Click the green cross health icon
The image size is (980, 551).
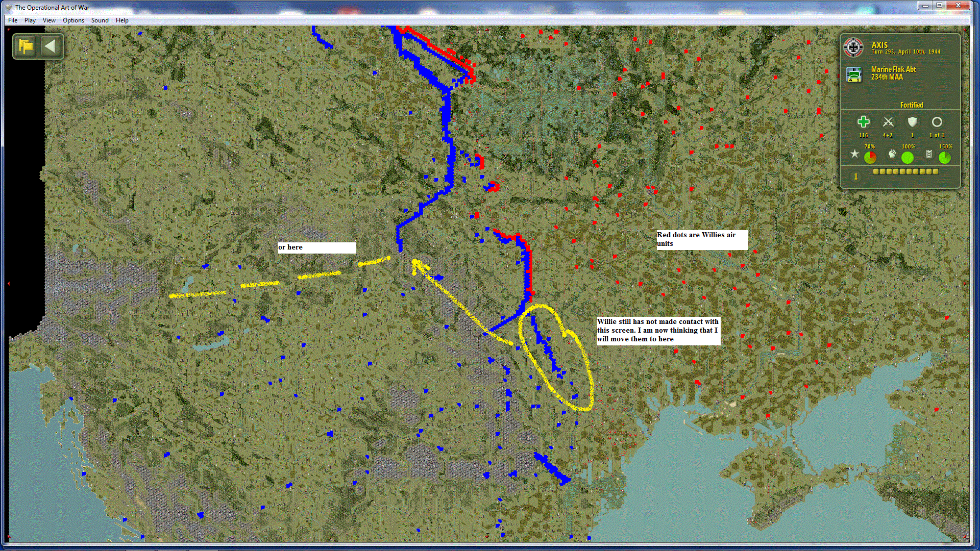pos(863,122)
